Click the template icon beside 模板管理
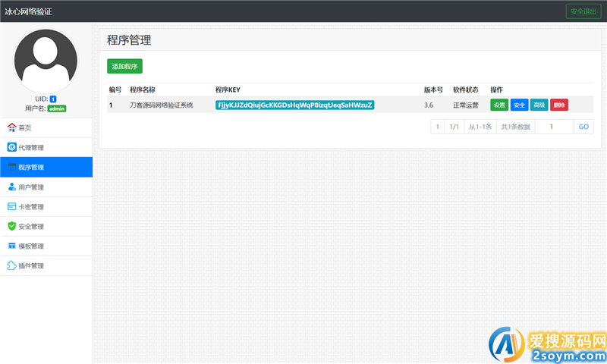The image size is (607, 364). pyautogui.click(x=11, y=246)
